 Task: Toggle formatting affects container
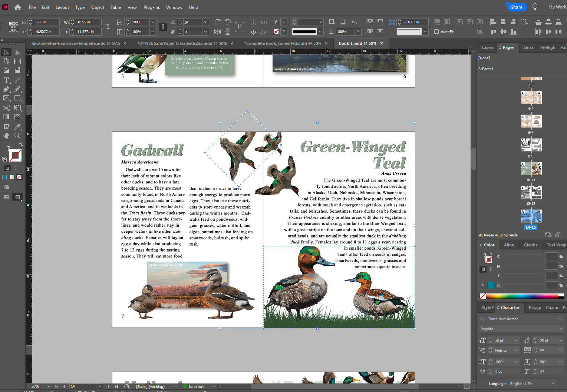click(7, 168)
